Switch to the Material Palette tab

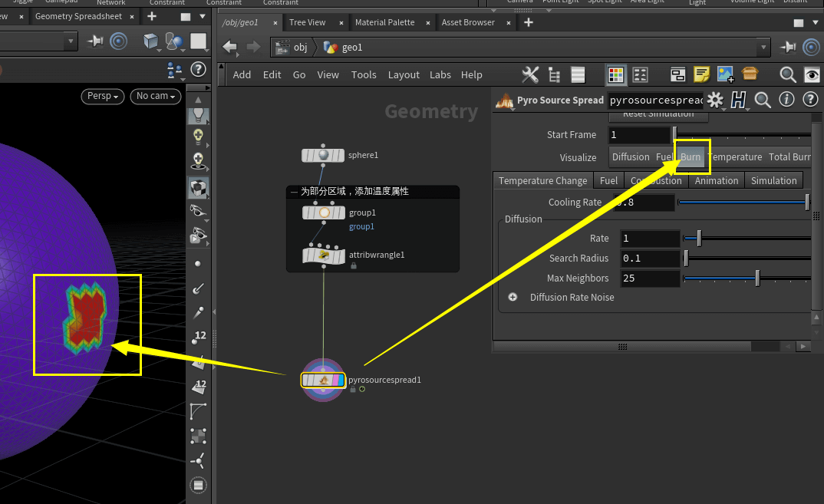coord(384,22)
